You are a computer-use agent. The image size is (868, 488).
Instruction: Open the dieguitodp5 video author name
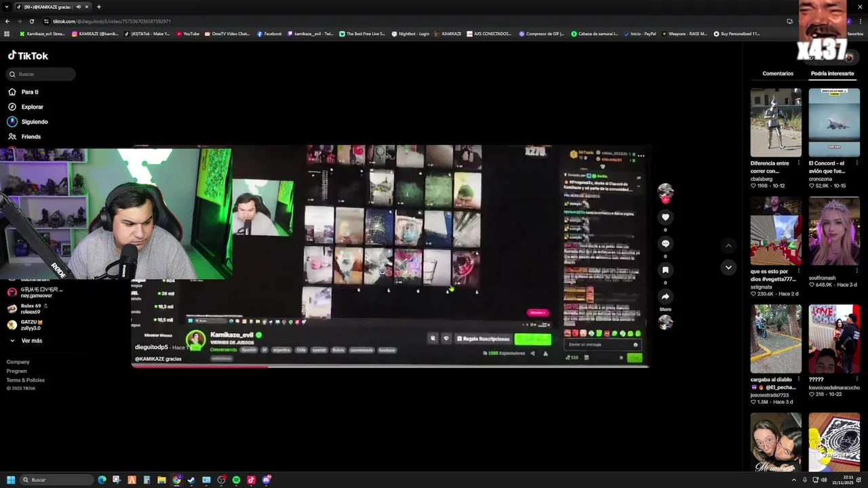pos(152,347)
